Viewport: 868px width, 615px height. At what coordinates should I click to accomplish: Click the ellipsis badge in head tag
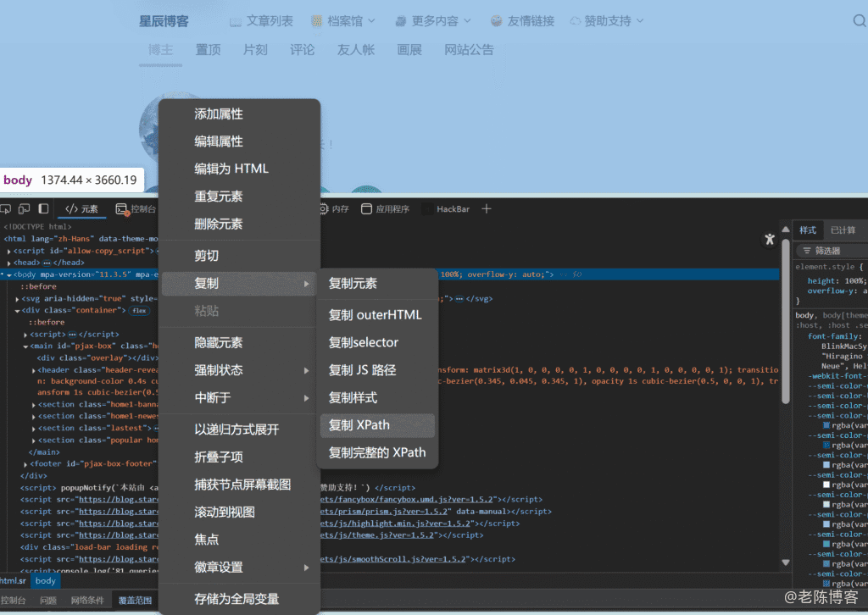pos(47,263)
